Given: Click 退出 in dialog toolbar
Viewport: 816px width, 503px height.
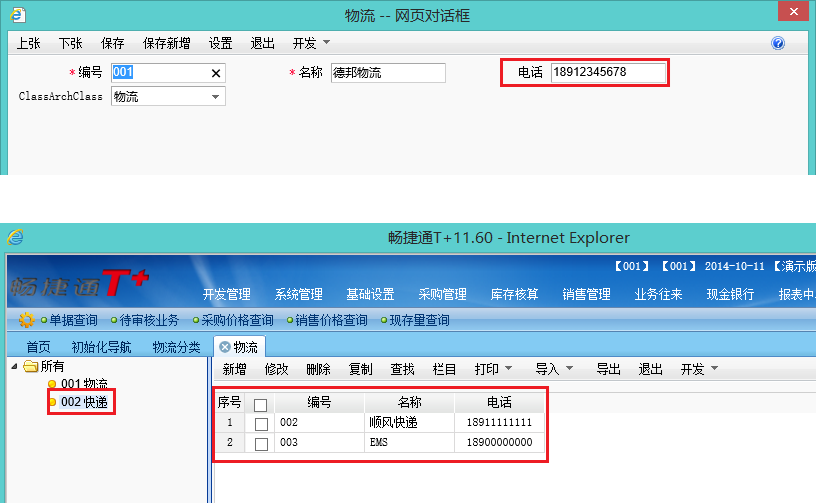Looking at the screenshot, I should point(262,43).
